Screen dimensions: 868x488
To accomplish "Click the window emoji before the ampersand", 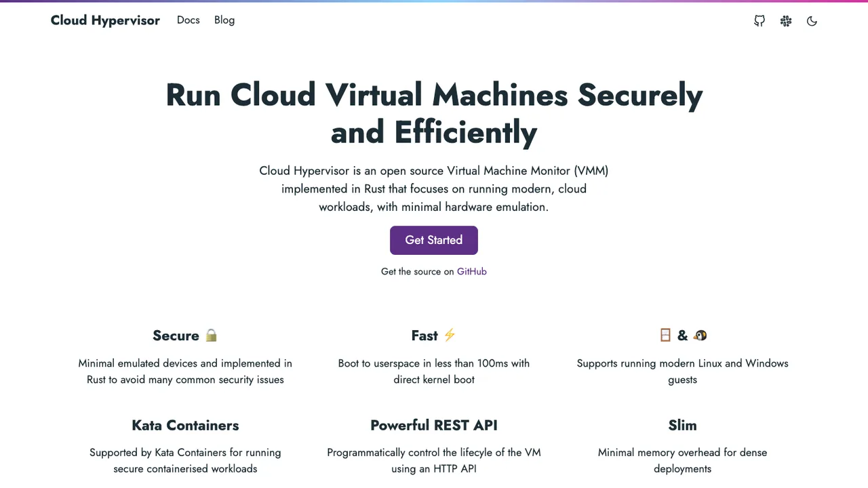I will coord(665,335).
